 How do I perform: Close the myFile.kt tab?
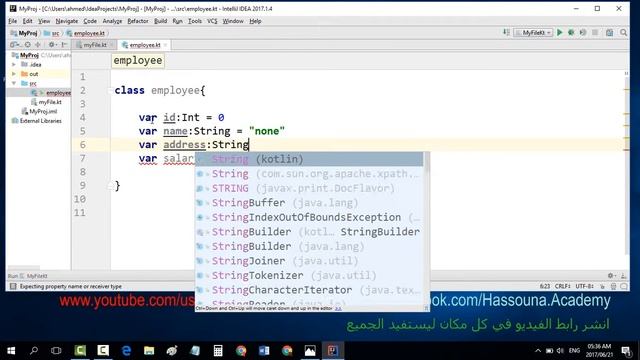tap(111, 45)
